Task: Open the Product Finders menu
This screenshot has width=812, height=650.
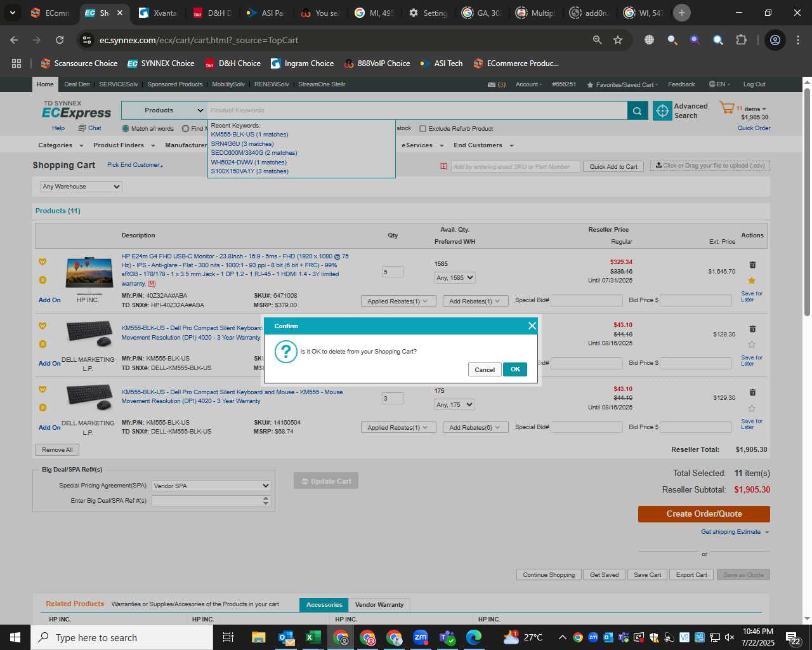Action: pos(124,145)
